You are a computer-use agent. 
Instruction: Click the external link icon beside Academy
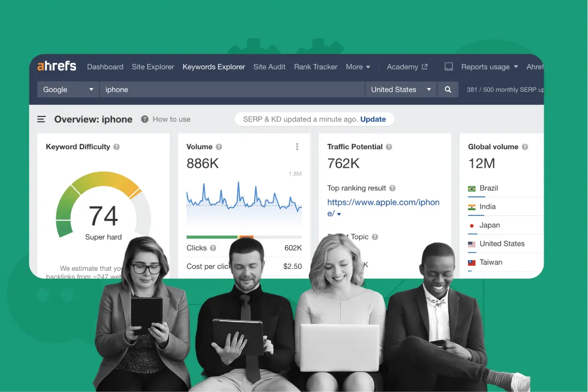pyautogui.click(x=426, y=66)
